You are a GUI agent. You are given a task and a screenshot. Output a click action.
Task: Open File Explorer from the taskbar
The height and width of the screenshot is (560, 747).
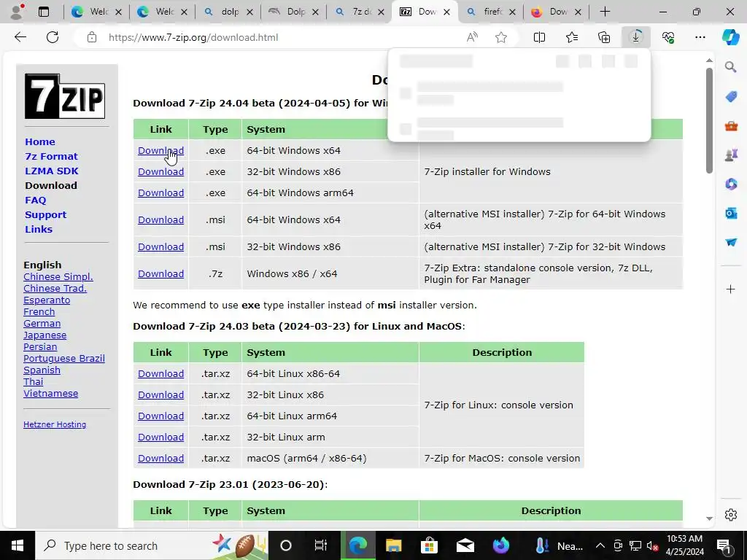point(393,545)
